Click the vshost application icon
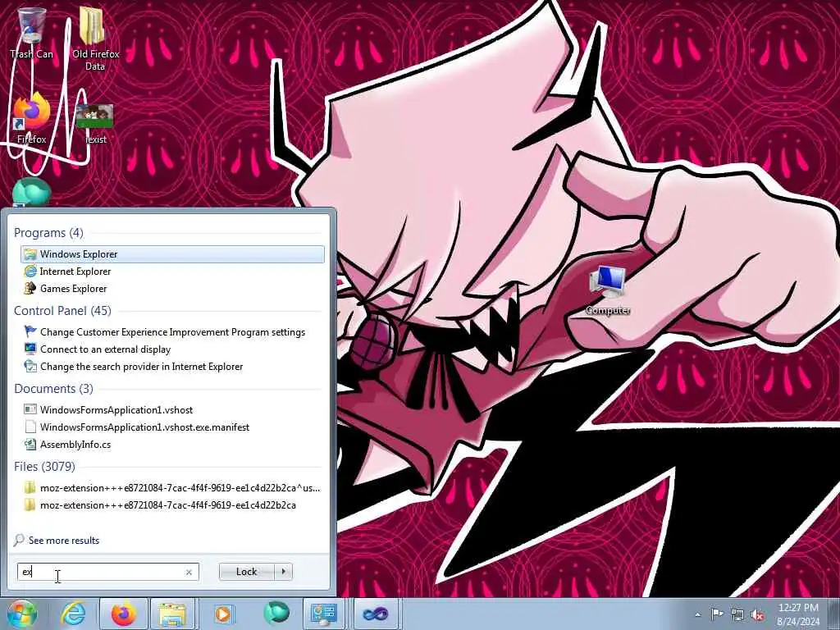Viewport: 840px width, 630px height. [x=30, y=410]
